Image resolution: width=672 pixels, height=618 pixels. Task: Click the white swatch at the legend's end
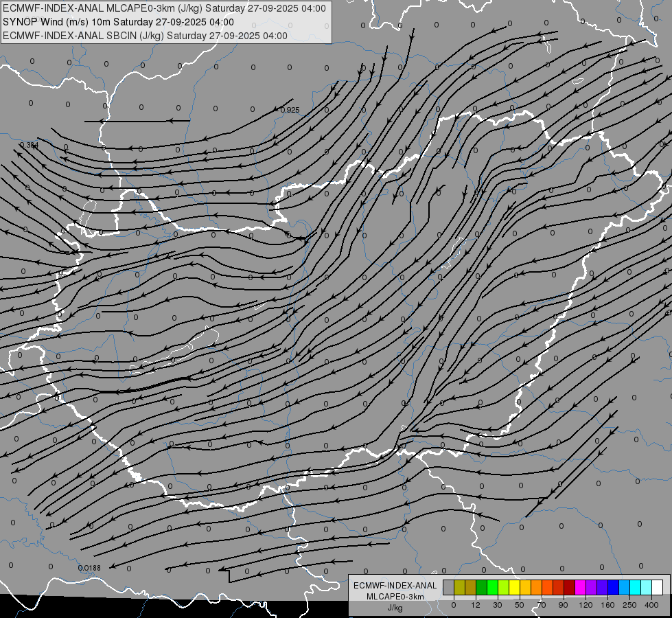(658, 587)
